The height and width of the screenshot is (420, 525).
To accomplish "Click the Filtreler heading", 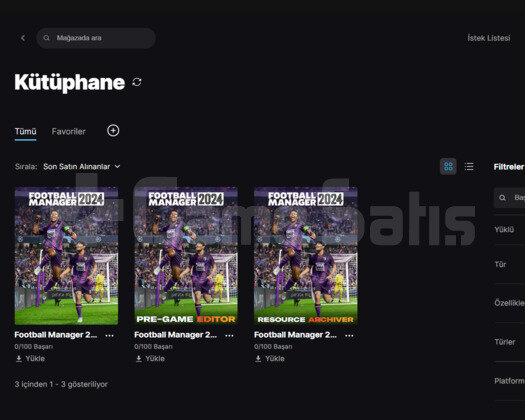I will (x=509, y=166).
